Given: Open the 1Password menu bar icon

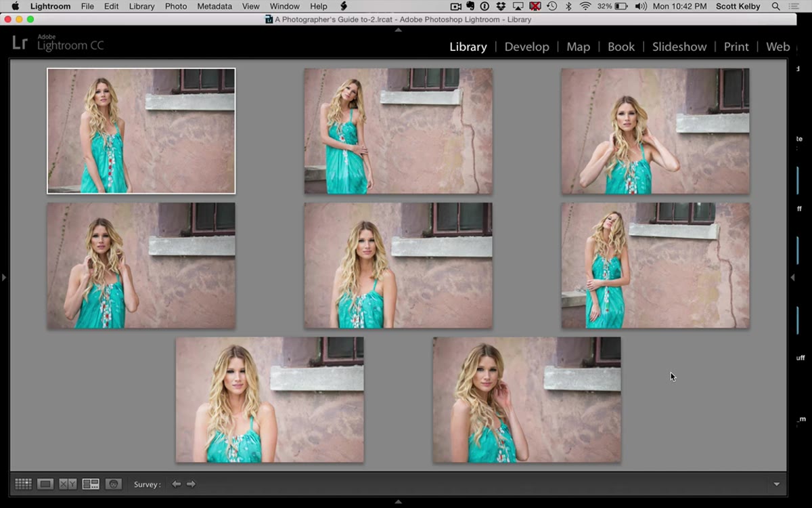Looking at the screenshot, I should click(x=484, y=6).
